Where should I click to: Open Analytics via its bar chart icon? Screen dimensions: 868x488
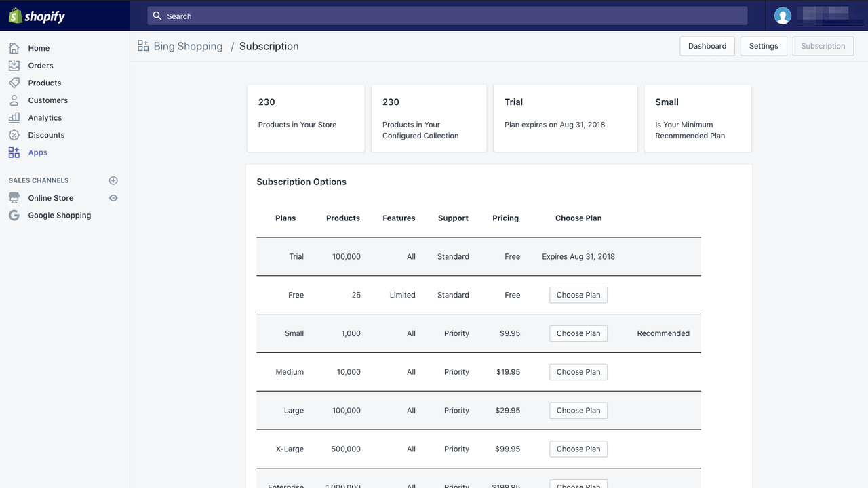[14, 117]
